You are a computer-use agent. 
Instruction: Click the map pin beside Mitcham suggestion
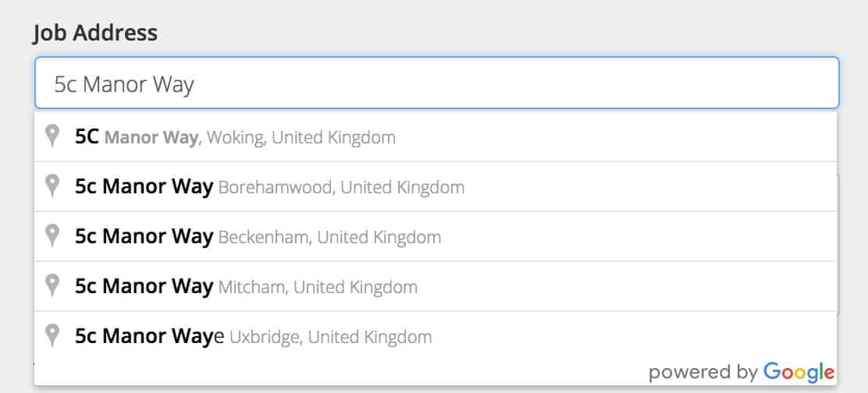[x=52, y=285]
